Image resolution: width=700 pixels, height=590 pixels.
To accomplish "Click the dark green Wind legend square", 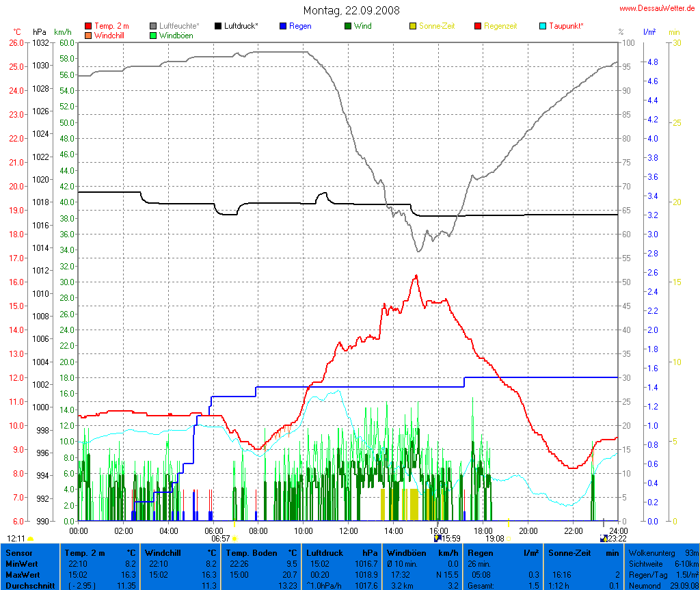I will tap(348, 26).
